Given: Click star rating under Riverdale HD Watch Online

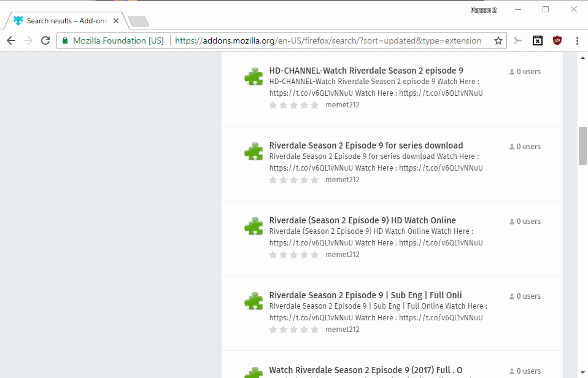Looking at the screenshot, I should click(x=294, y=255).
